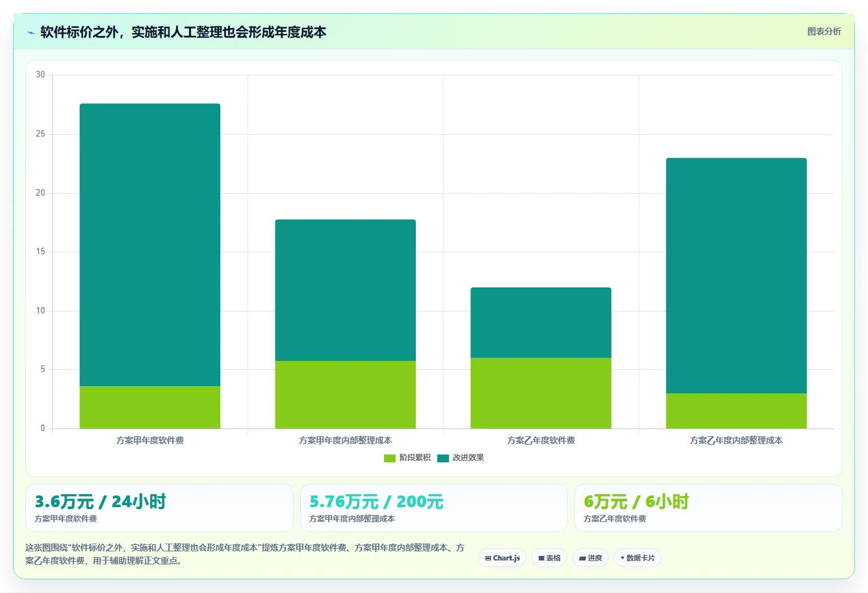
Task: Click the x-axis label 方案甲年度软件费
Action: point(150,440)
